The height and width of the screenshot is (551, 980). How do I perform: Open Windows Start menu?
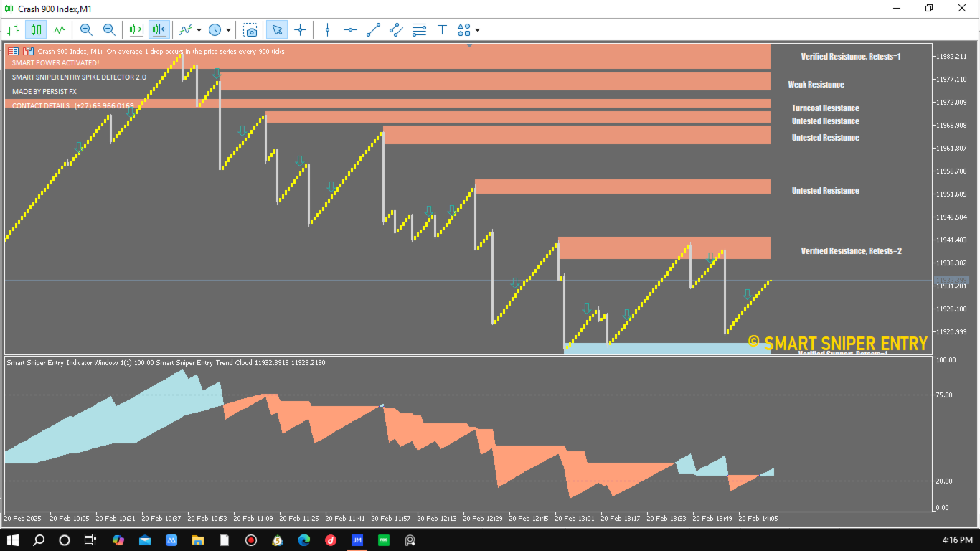[13, 540]
